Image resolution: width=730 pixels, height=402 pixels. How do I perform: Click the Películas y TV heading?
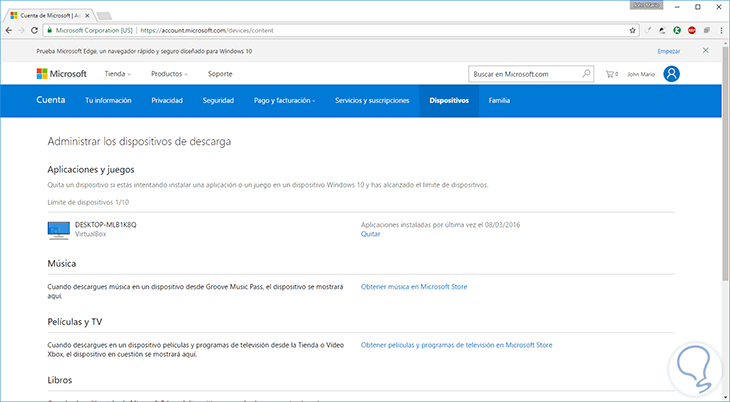click(x=74, y=321)
